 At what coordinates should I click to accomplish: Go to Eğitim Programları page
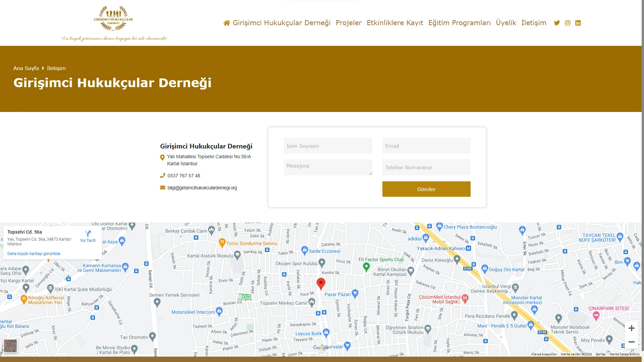tap(459, 23)
